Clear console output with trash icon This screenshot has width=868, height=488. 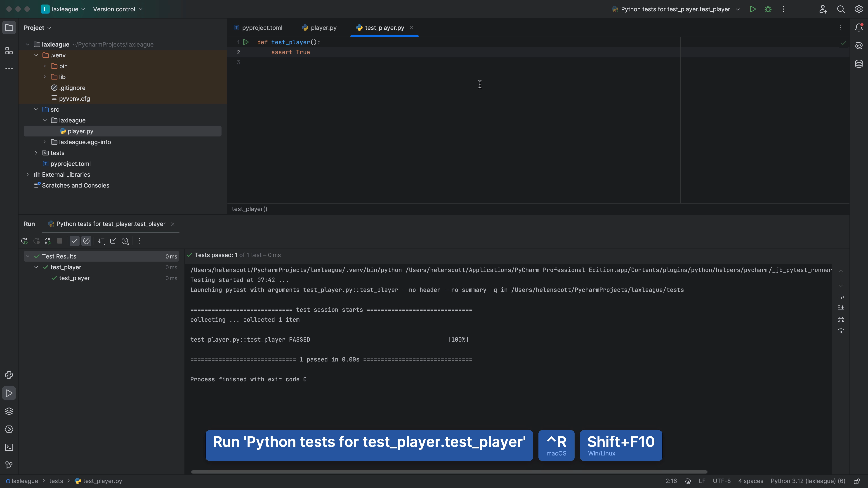(x=841, y=331)
